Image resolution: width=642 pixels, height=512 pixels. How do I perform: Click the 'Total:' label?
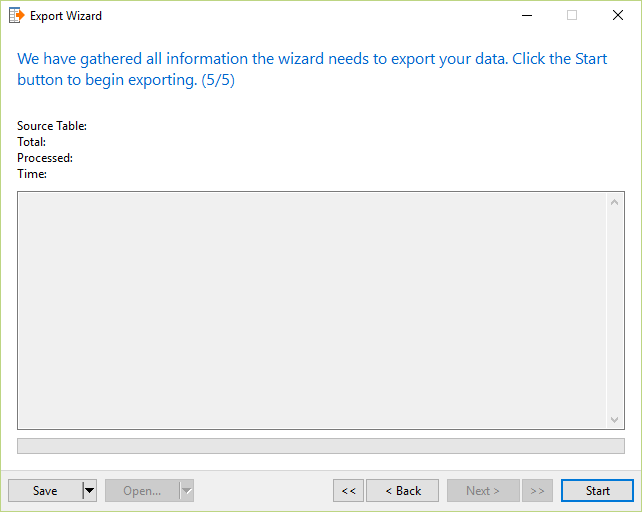pyautogui.click(x=32, y=142)
